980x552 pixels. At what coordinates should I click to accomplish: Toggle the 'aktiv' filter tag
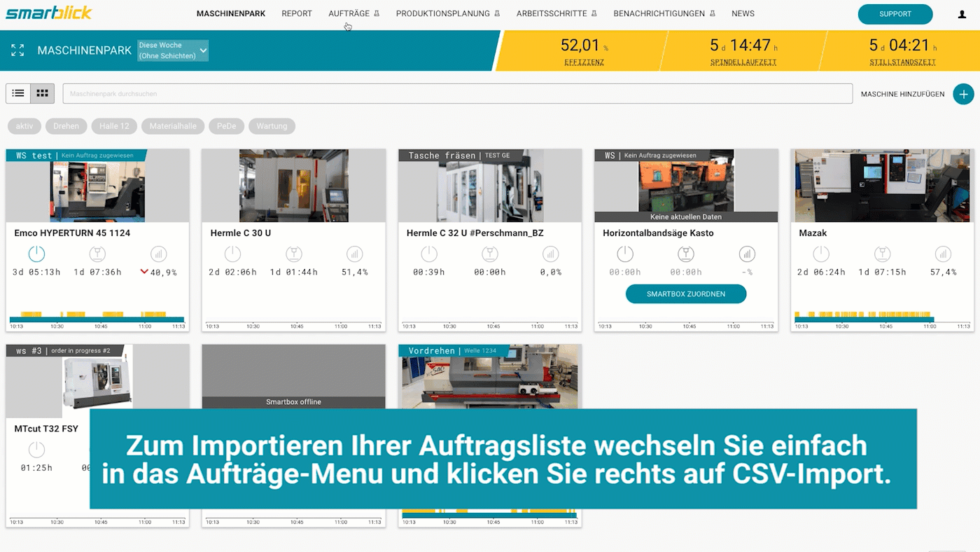coord(24,126)
